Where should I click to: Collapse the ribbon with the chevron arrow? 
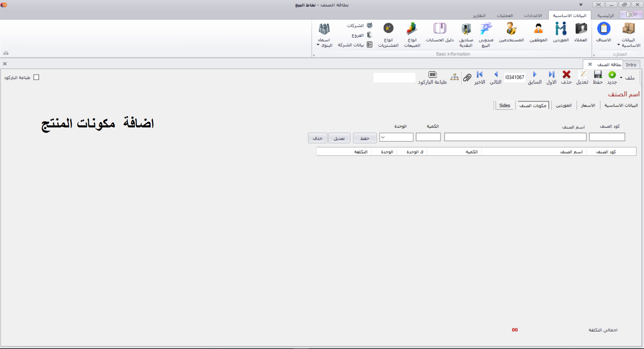pyautogui.click(x=6, y=53)
